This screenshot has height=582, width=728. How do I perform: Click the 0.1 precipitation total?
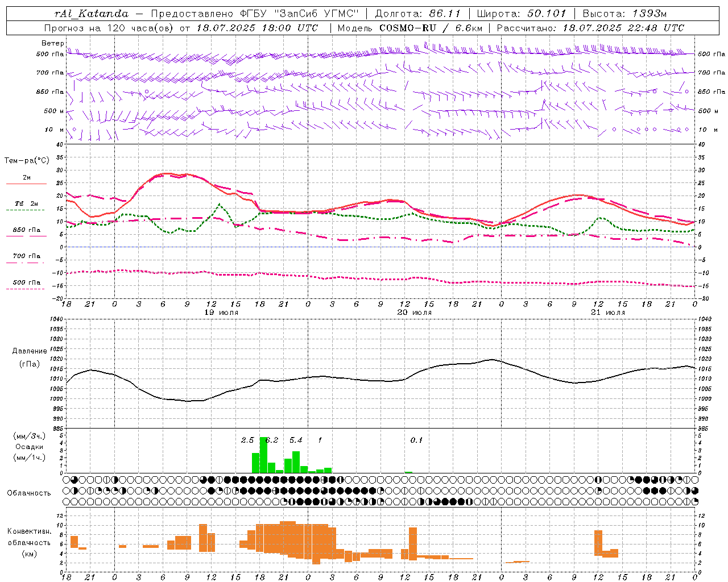(416, 440)
